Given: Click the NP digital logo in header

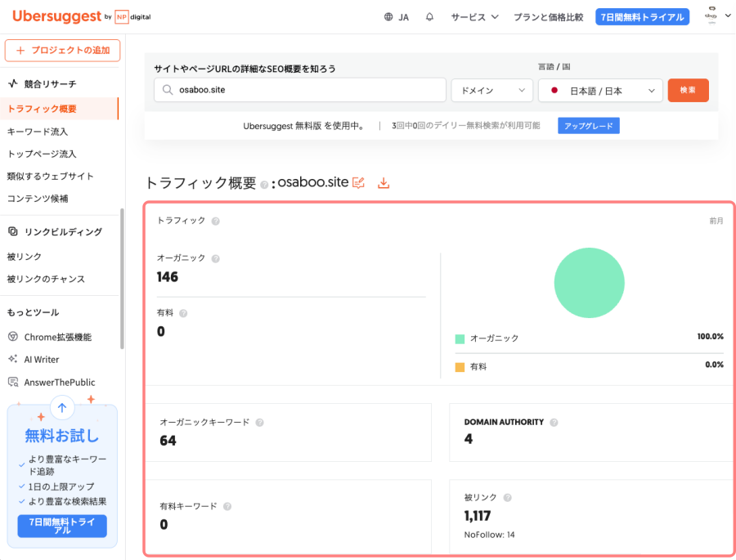Looking at the screenshot, I should (x=132, y=17).
